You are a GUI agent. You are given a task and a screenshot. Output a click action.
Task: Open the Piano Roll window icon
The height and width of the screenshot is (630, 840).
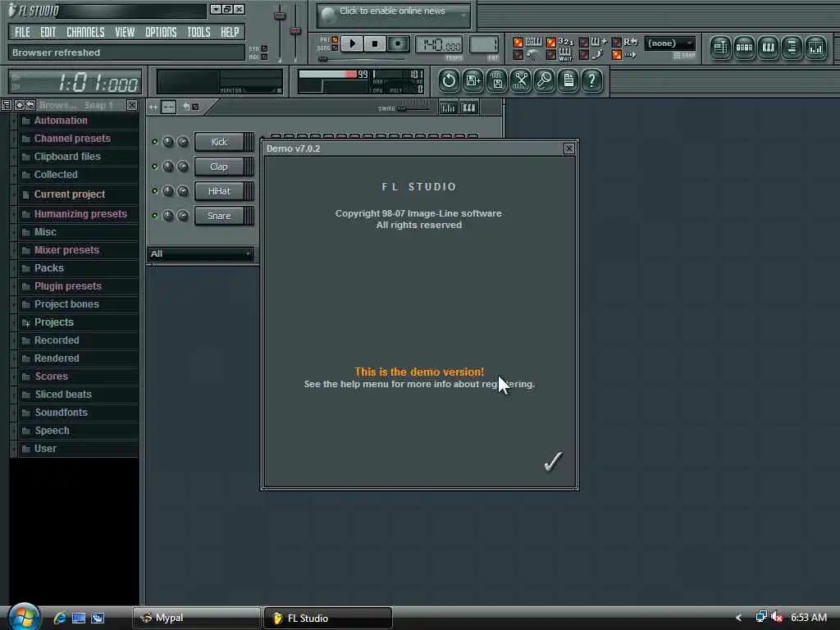768,48
